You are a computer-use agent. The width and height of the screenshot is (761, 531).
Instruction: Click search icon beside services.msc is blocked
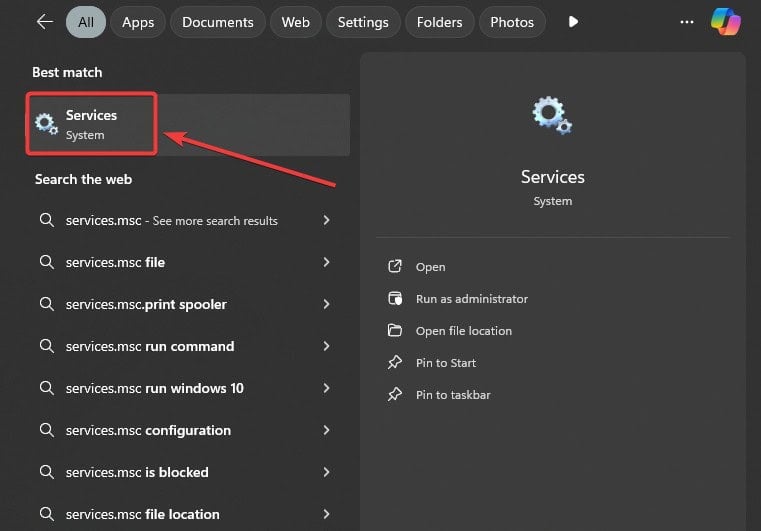point(47,472)
